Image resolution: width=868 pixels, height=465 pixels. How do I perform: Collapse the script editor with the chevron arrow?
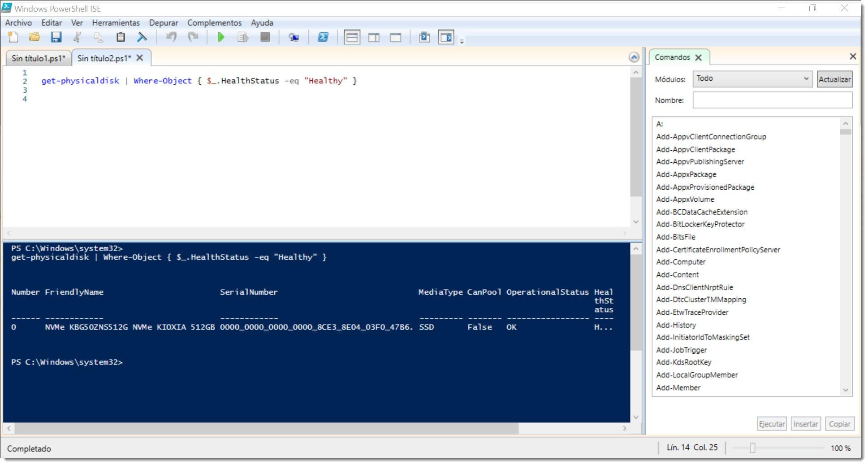click(x=634, y=57)
